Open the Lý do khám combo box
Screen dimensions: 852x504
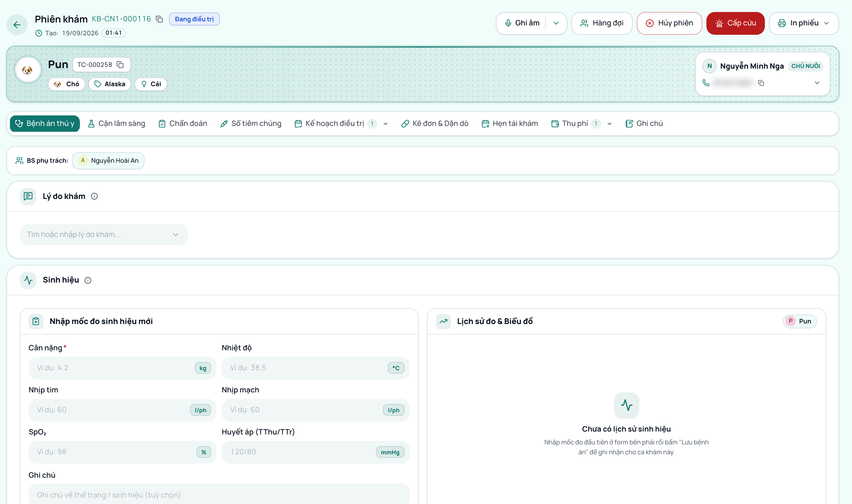click(104, 235)
